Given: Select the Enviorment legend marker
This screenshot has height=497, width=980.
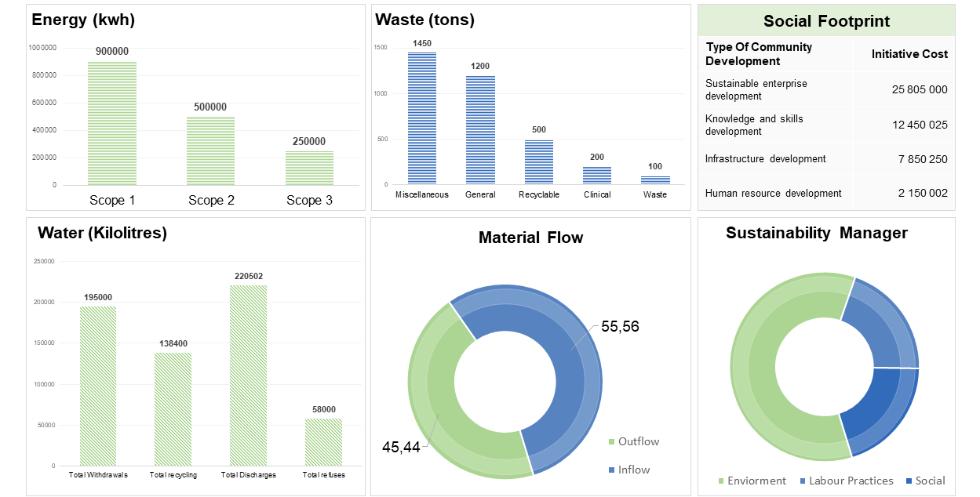Looking at the screenshot, I should pos(721,481).
